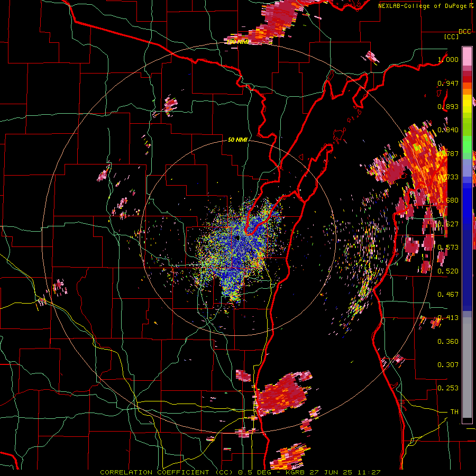Select the 0.307 color scale value
Screen dimensions: 476x476
[448, 365]
